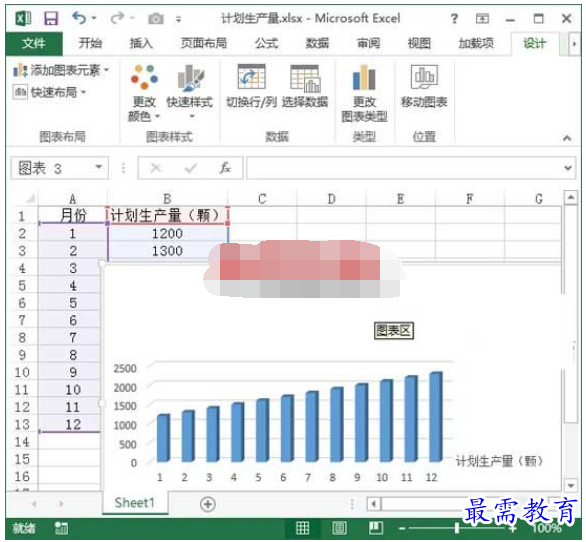Undo the last action
This screenshot has width=586, height=542.
click(x=79, y=18)
